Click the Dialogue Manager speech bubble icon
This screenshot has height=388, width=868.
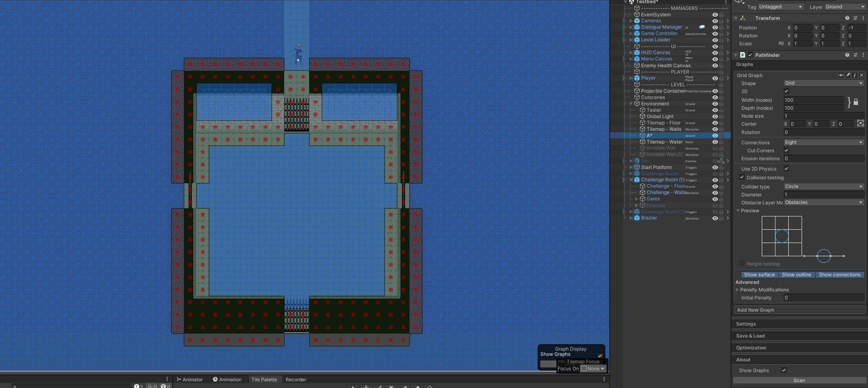(702, 27)
